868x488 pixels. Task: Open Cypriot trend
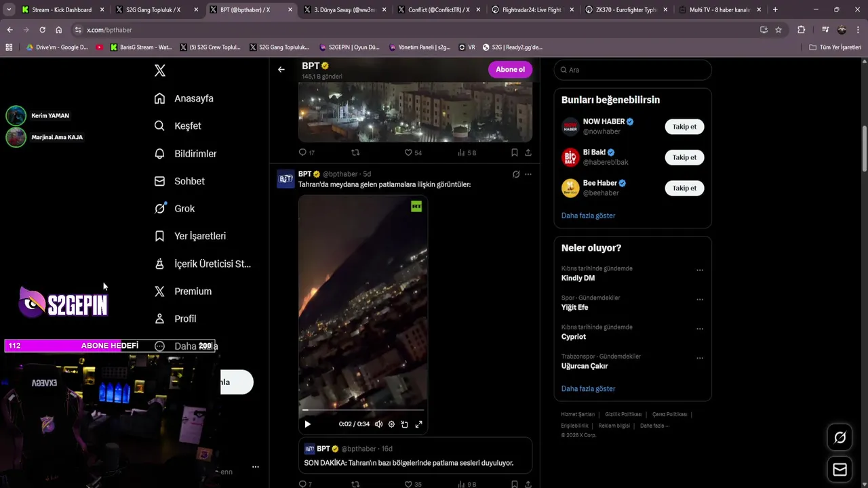[x=574, y=337]
